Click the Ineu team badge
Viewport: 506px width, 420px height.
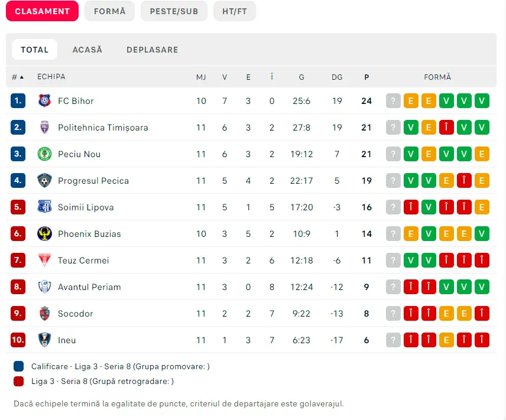point(44,340)
